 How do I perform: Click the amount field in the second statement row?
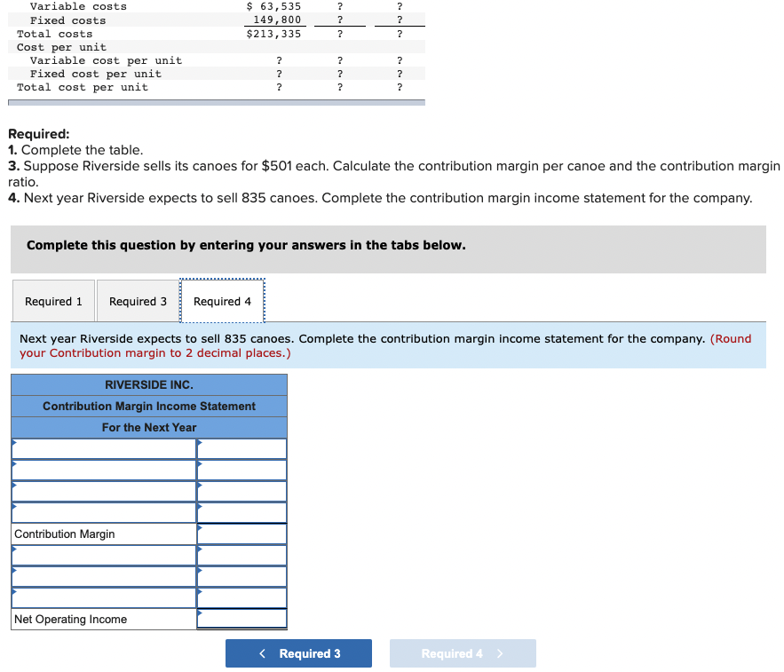point(242,470)
